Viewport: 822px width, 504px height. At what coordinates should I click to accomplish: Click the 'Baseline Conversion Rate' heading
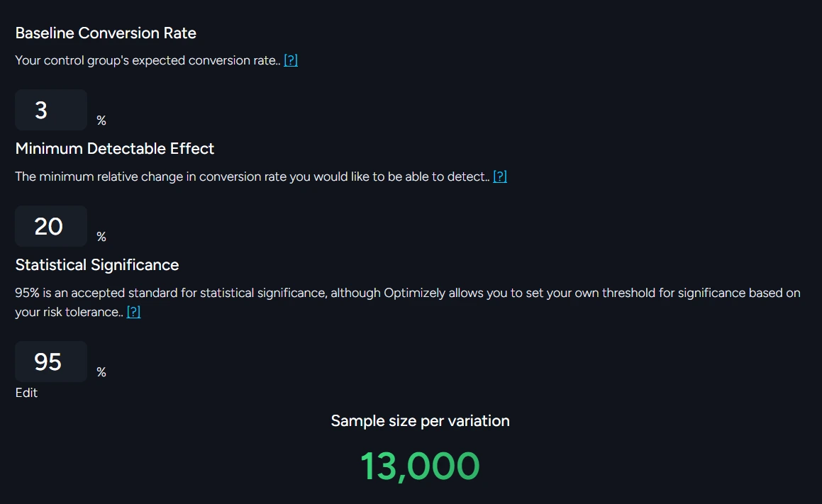click(106, 33)
